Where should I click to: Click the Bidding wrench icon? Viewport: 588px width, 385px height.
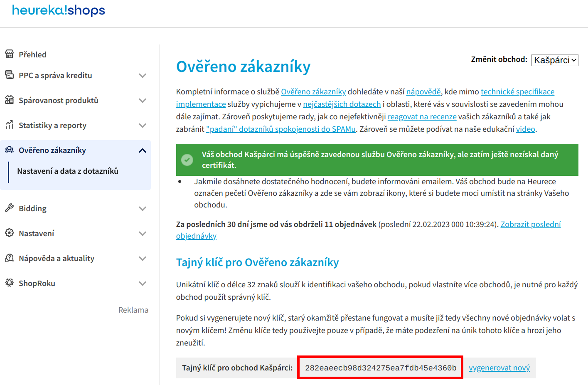(9, 208)
